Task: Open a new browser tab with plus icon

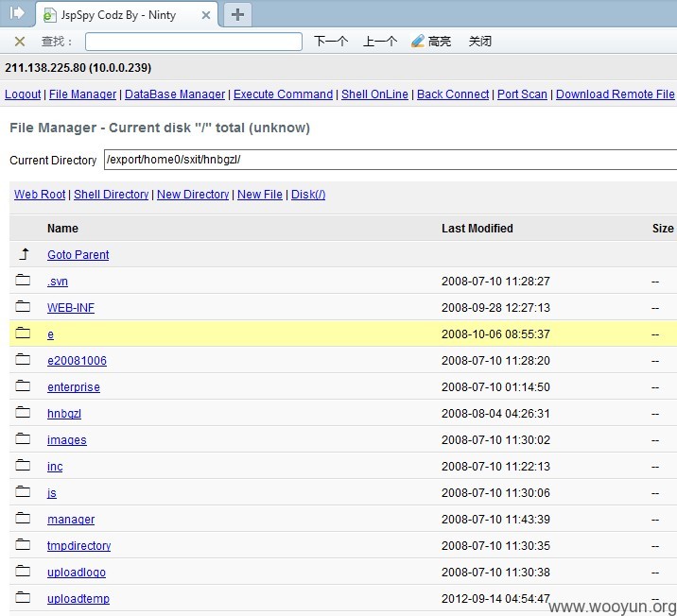Action: [x=237, y=15]
